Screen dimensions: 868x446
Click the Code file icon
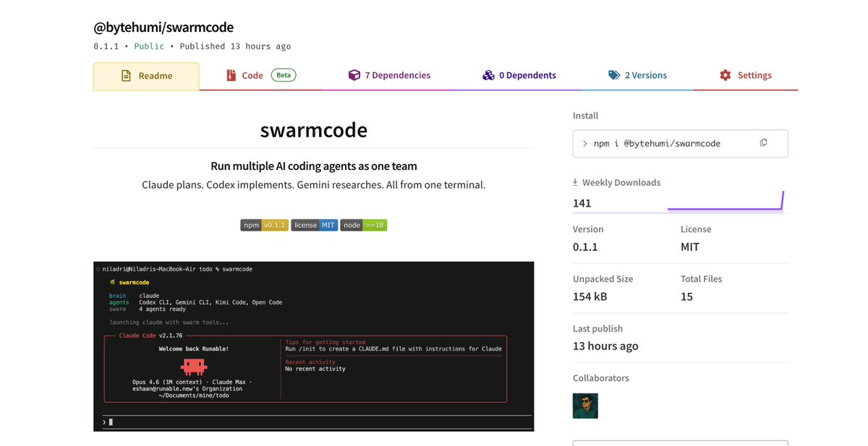click(231, 75)
